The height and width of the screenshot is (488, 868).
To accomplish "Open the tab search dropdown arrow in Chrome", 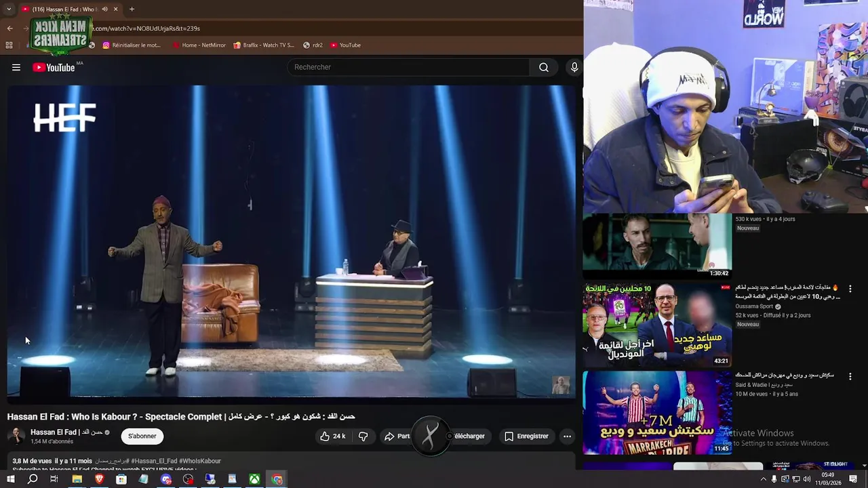I will point(9,9).
